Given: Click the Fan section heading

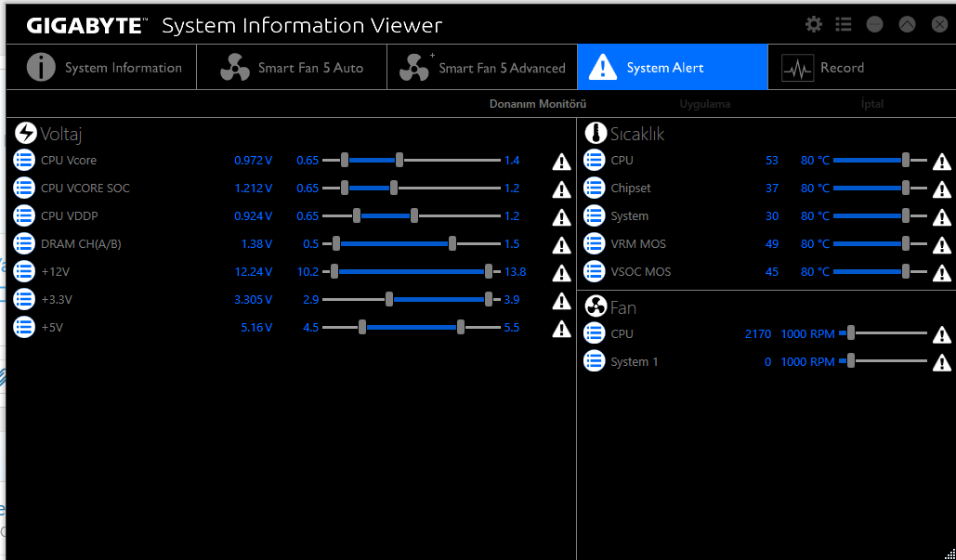Looking at the screenshot, I should 623,307.
